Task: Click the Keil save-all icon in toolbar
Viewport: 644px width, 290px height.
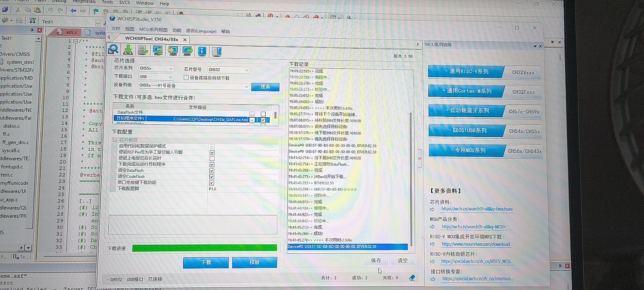Action: [x=5, y=10]
